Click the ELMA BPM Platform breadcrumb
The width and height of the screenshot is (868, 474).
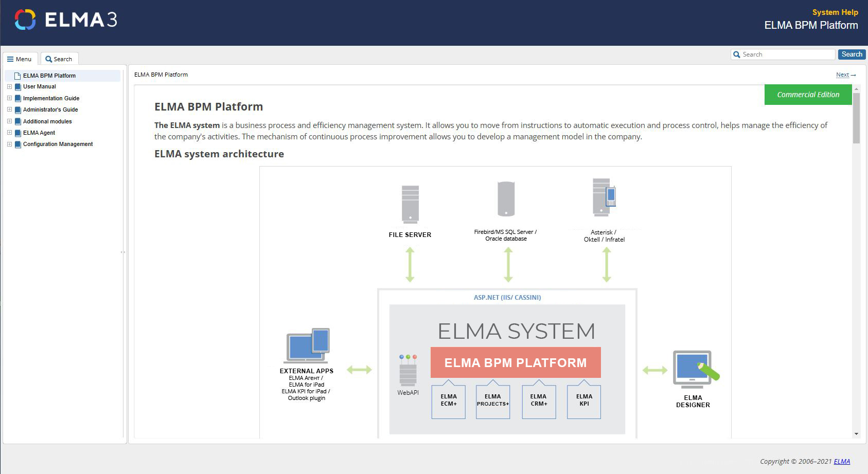coord(161,75)
